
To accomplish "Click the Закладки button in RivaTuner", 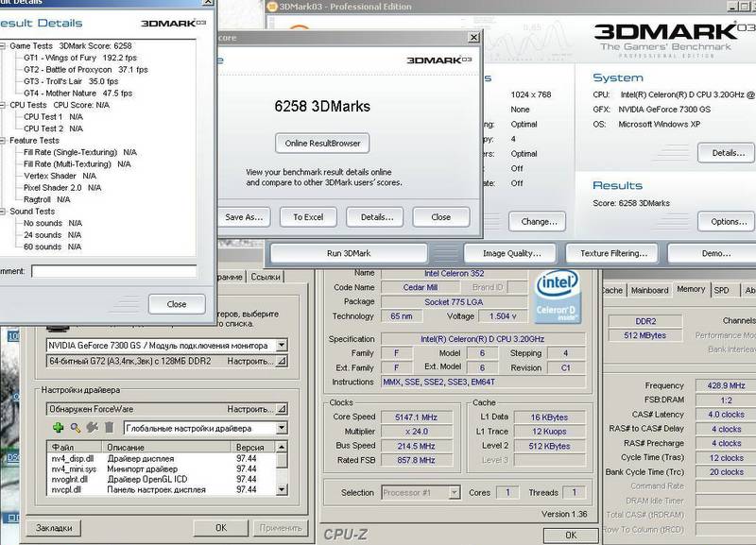I will pyautogui.click(x=54, y=528).
